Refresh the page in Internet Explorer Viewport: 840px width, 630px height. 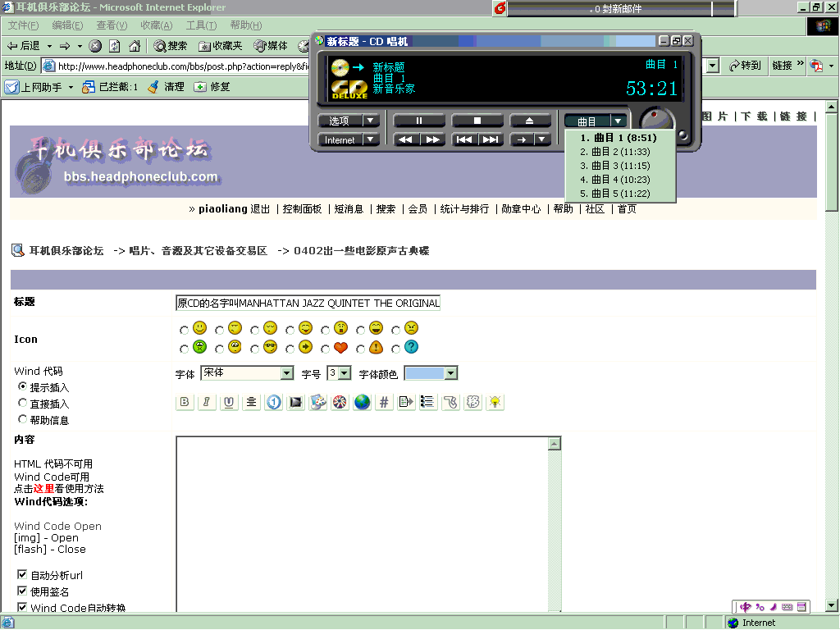tap(115, 46)
